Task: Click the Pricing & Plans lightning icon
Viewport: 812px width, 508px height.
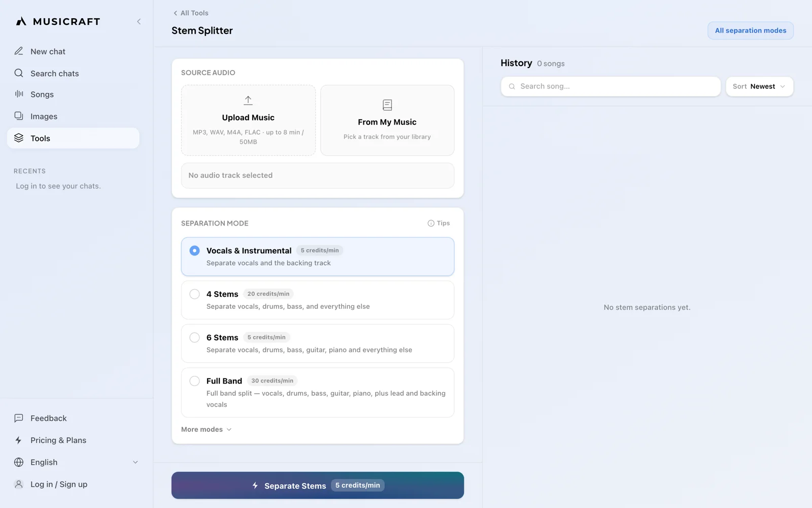Action: click(19, 440)
